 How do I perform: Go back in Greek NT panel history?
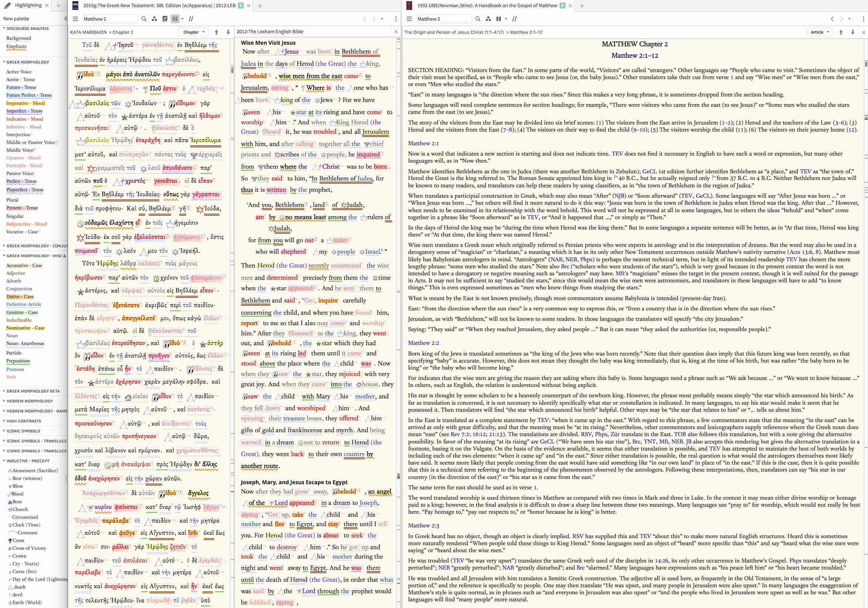point(365,18)
